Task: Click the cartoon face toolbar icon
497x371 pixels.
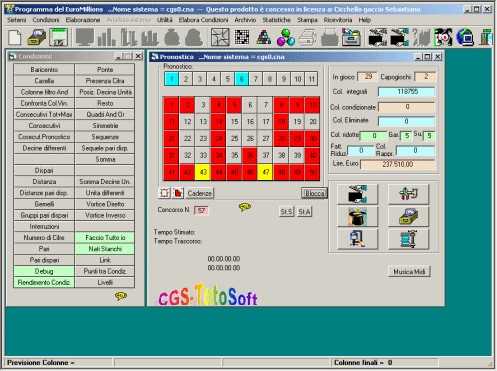Action: tap(443, 37)
